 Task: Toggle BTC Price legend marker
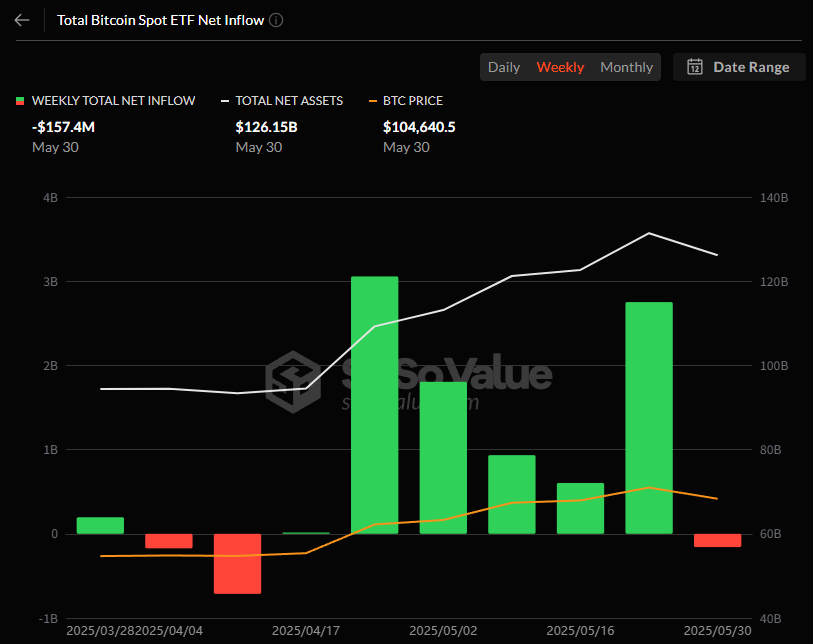[x=372, y=101]
